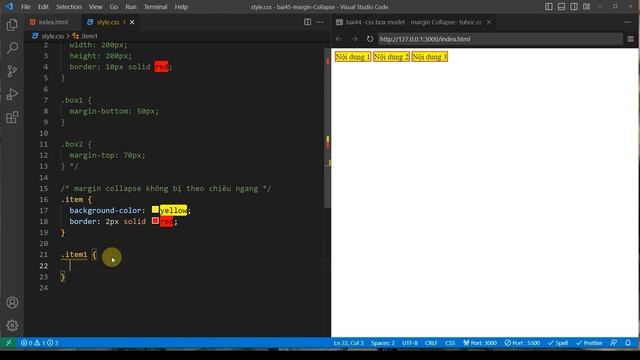
Task: Go back in the preview browser
Action: tap(339, 39)
